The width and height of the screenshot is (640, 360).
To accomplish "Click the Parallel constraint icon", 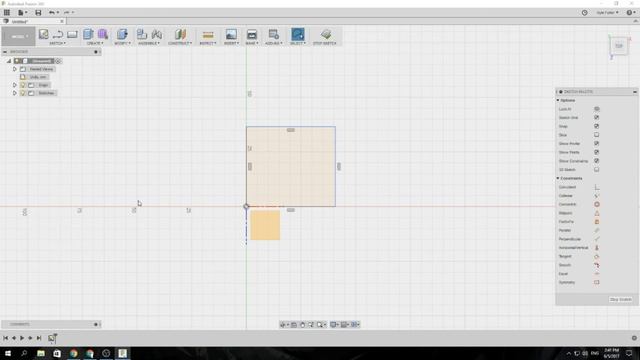I will [x=596, y=231].
